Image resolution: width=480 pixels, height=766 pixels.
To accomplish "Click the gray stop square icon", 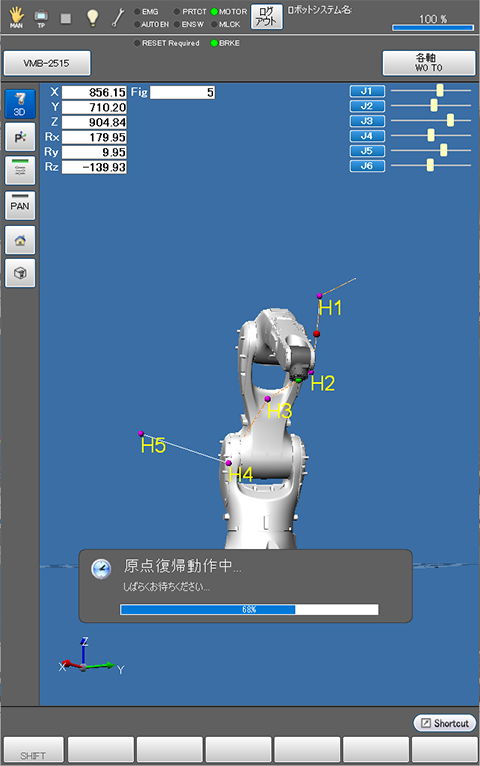I will click(66, 19).
